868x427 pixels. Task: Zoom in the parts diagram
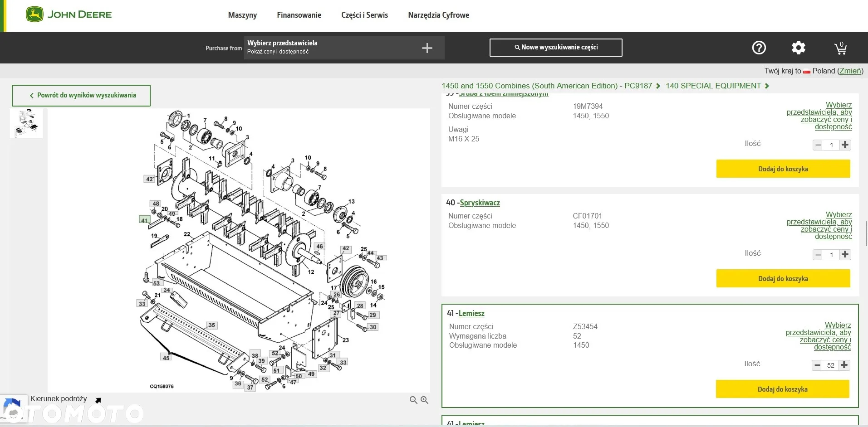point(425,400)
